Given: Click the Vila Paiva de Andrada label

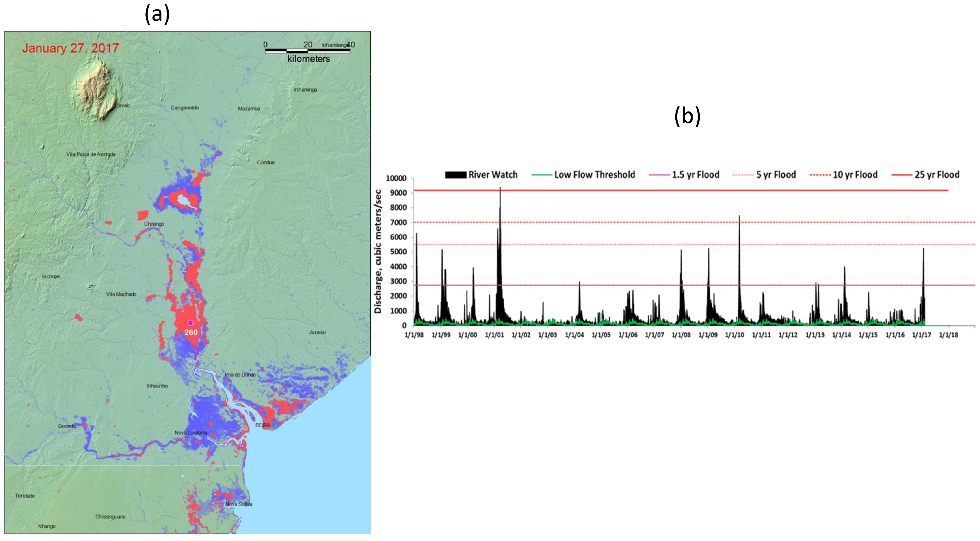Looking at the screenshot, I should 91,154.
